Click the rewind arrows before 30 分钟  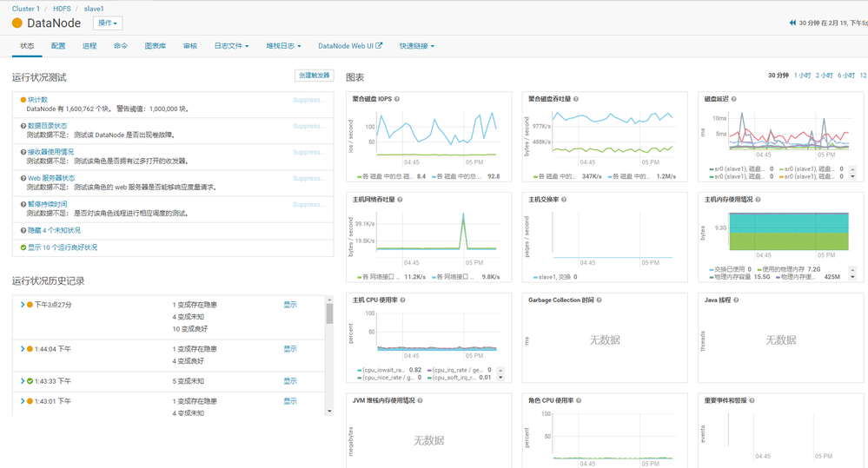[792, 23]
